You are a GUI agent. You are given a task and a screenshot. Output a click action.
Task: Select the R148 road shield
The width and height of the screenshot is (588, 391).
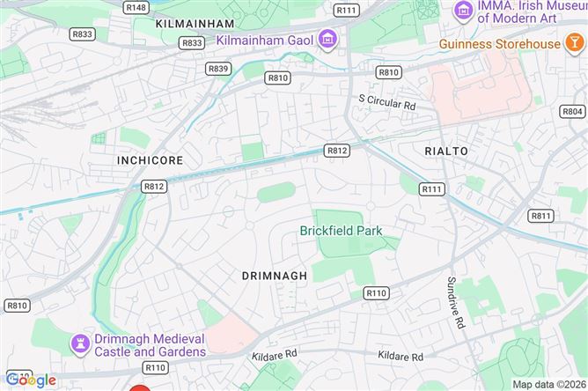(136, 8)
